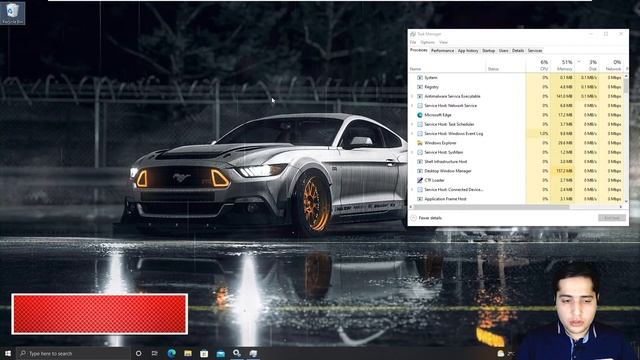Expand Service Host: Connected Device group

[x=412, y=189]
